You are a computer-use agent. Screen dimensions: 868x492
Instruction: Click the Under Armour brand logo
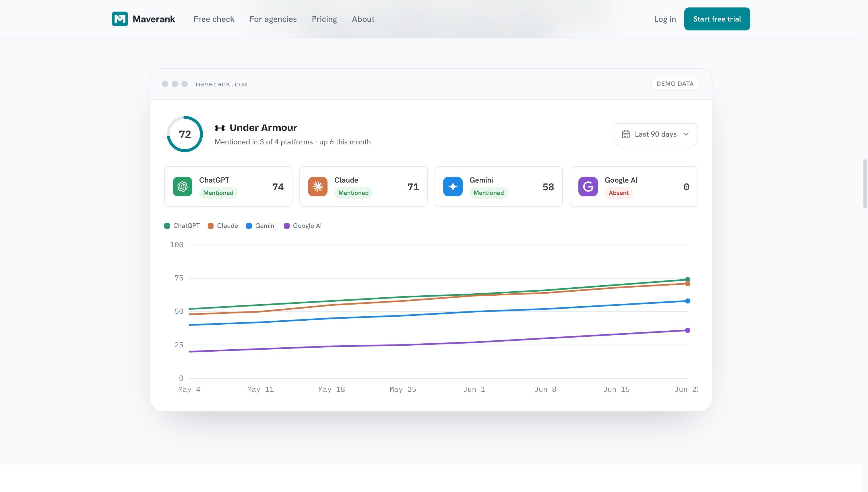click(220, 128)
